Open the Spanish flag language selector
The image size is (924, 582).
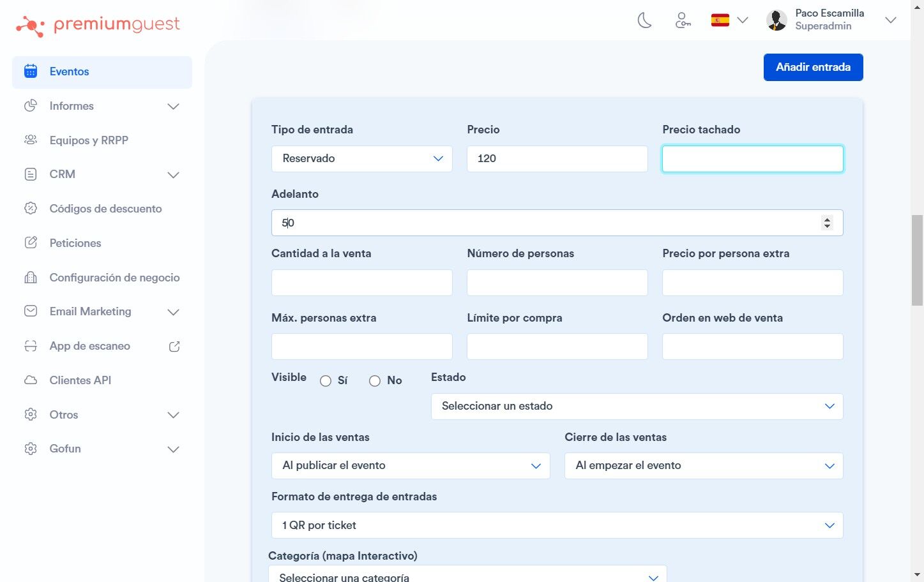coord(729,20)
